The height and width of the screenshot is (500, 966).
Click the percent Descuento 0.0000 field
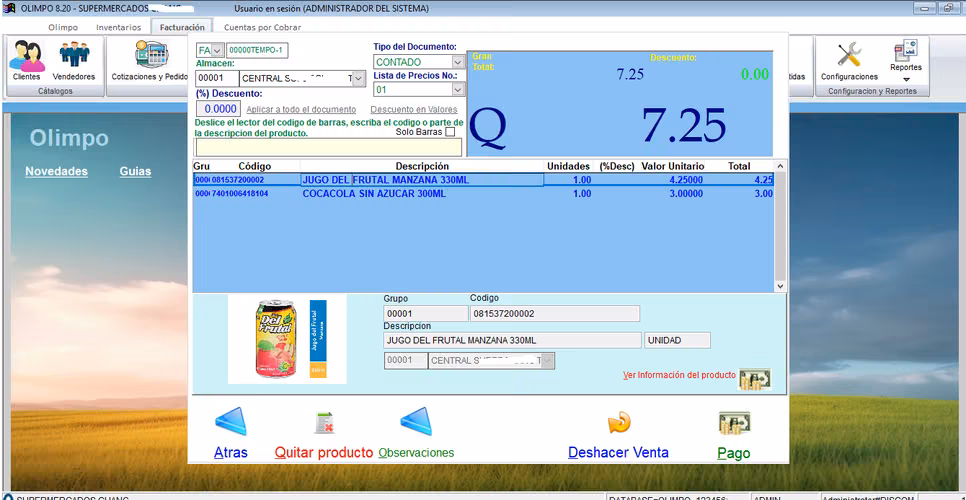pos(218,109)
